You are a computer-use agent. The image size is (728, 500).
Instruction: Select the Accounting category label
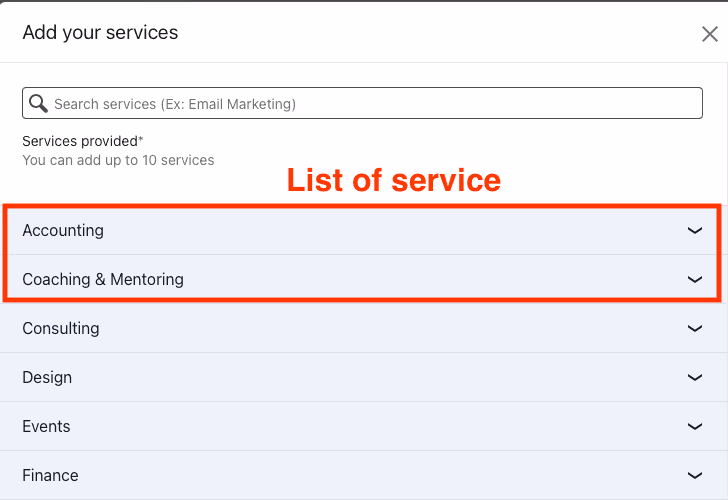(x=63, y=230)
